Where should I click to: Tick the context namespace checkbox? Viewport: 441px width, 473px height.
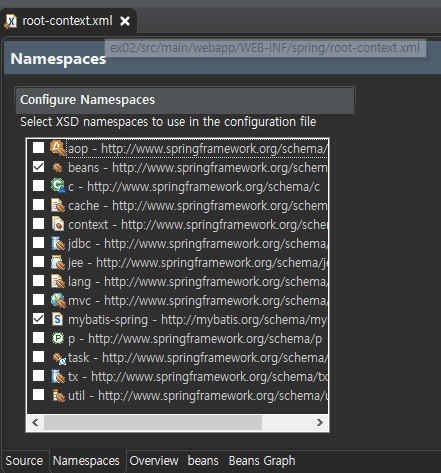click(x=38, y=224)
